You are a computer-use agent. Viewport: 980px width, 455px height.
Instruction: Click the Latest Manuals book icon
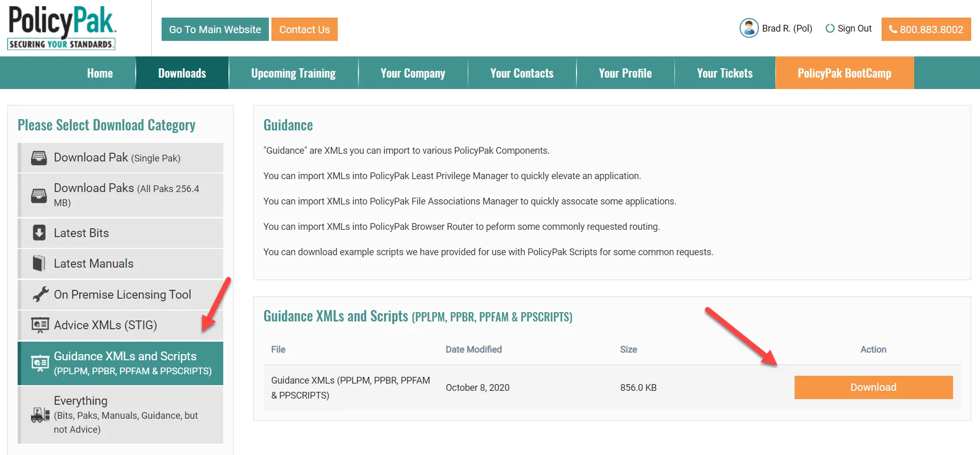coord(39,263)
